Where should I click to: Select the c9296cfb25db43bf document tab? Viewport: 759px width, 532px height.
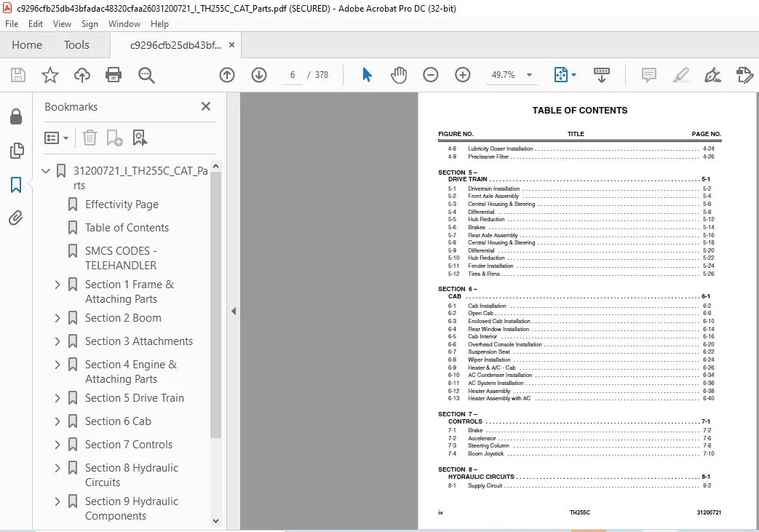[x=175, y=45]
